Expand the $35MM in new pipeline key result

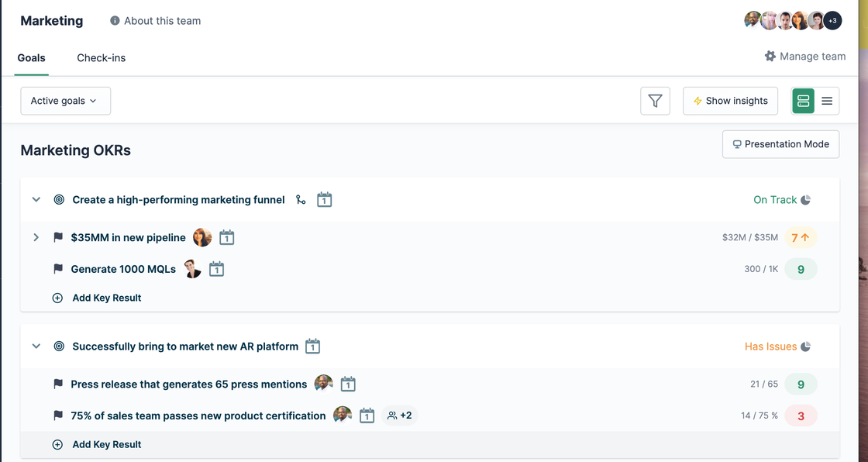(x=36, y=237)
